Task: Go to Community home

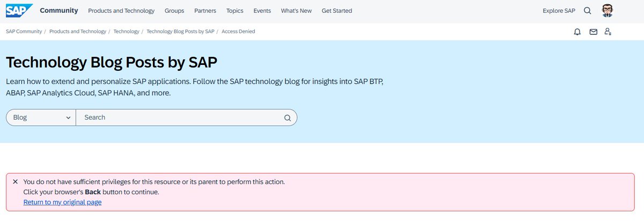Action: 58,10
